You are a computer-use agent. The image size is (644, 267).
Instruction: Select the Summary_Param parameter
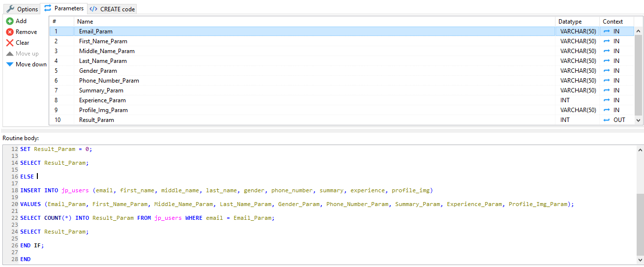point(101,90)
